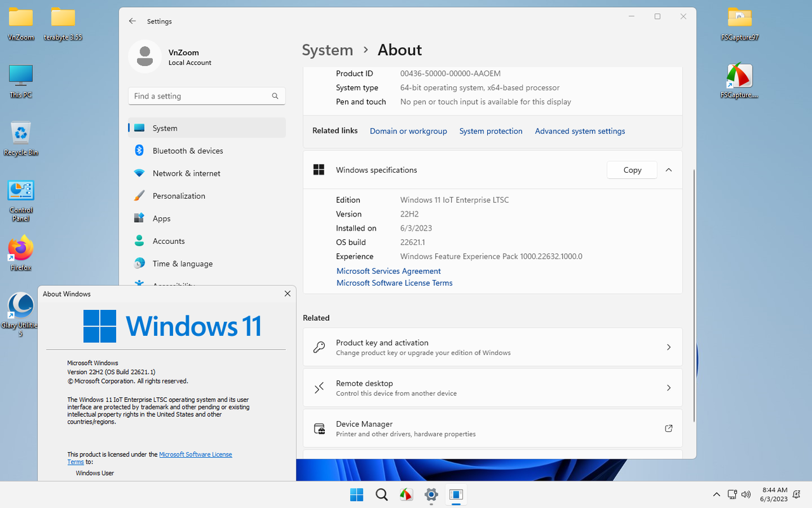The image size is (812, 508).
Task: Show hidden system tray icons
Action: pos(717,495)
